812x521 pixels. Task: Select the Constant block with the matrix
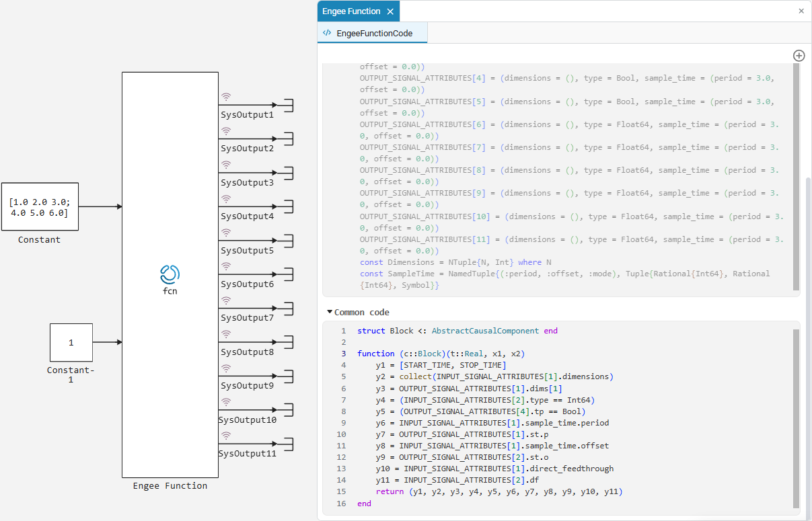[40, 205]
